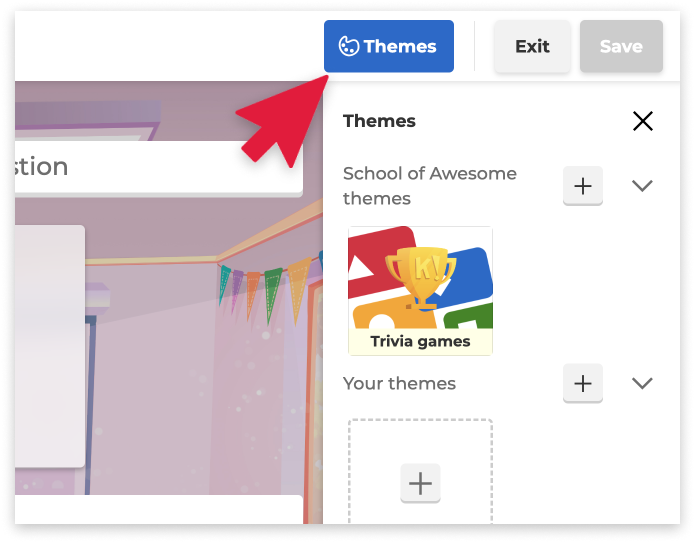The image size is (695, 543).
Task: Open the Themes button in top bar
Action: click(x=389, y=47)
